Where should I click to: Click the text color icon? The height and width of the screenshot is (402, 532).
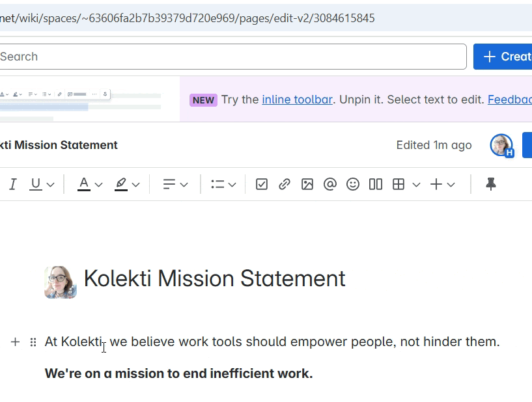pyautogui.click(x=84, y=184)
